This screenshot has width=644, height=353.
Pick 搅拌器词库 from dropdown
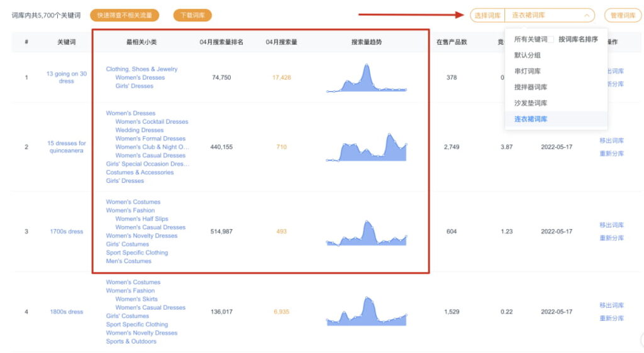tap(530, 87)
